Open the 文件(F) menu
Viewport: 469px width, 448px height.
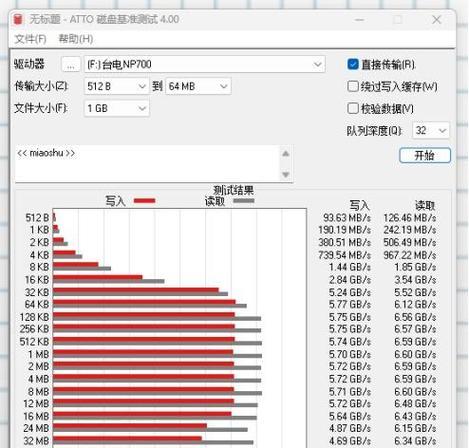point(30,39)
